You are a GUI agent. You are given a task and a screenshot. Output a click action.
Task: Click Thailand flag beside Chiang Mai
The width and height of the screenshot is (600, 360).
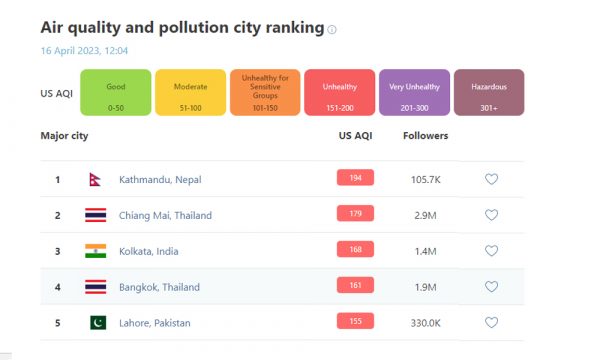96,215
